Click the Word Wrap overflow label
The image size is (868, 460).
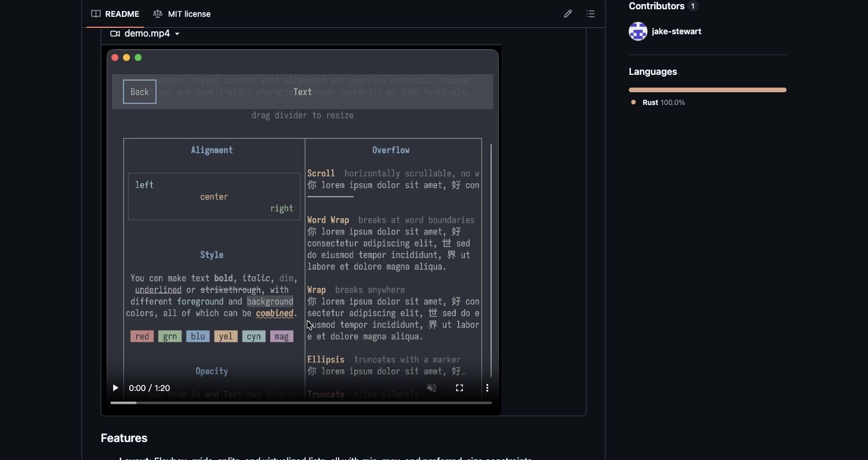coord(328,220)
